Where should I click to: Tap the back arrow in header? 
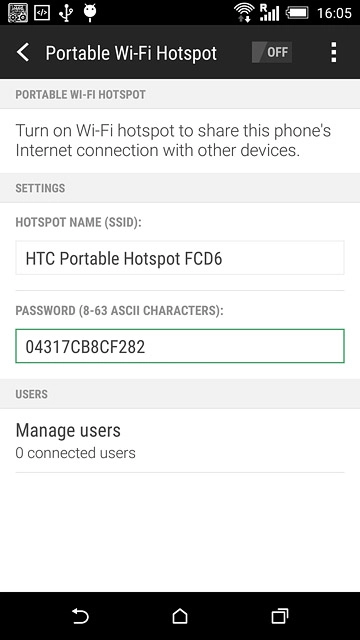23,53
